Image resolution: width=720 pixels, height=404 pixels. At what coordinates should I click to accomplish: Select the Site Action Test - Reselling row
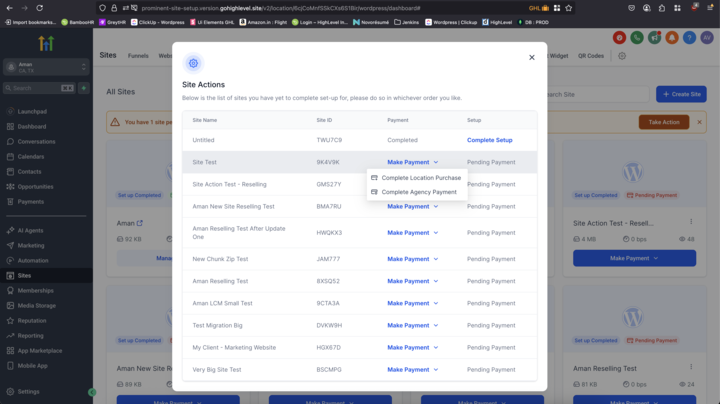point(360,185)
